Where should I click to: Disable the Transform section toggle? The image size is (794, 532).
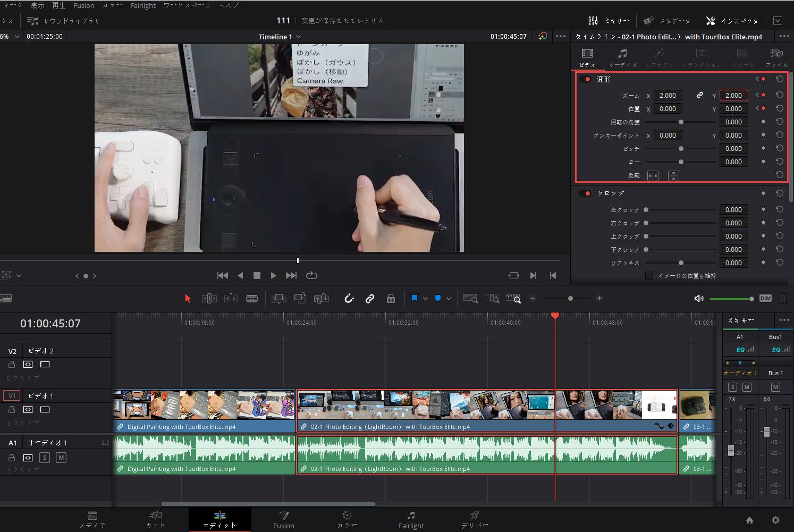pyautogui.click(x=586, y=79)
